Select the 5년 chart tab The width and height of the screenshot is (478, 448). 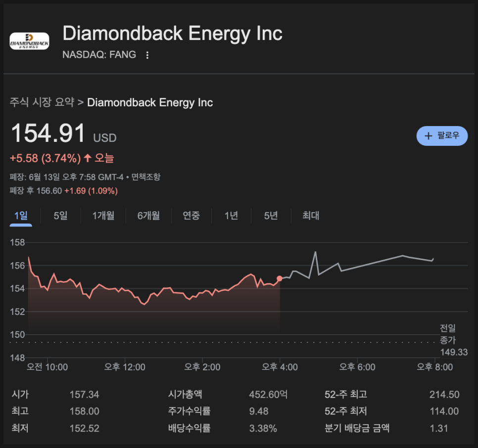tap(271, 216)
